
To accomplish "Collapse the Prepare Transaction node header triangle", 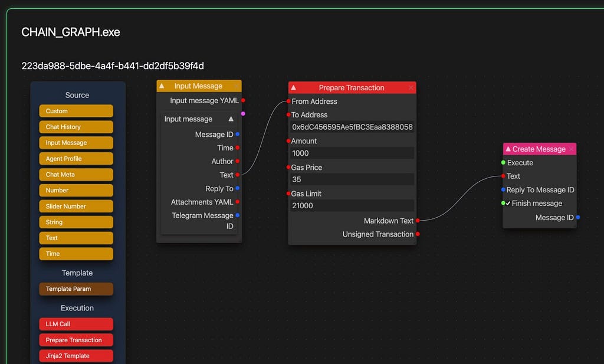I will (294, 88).
